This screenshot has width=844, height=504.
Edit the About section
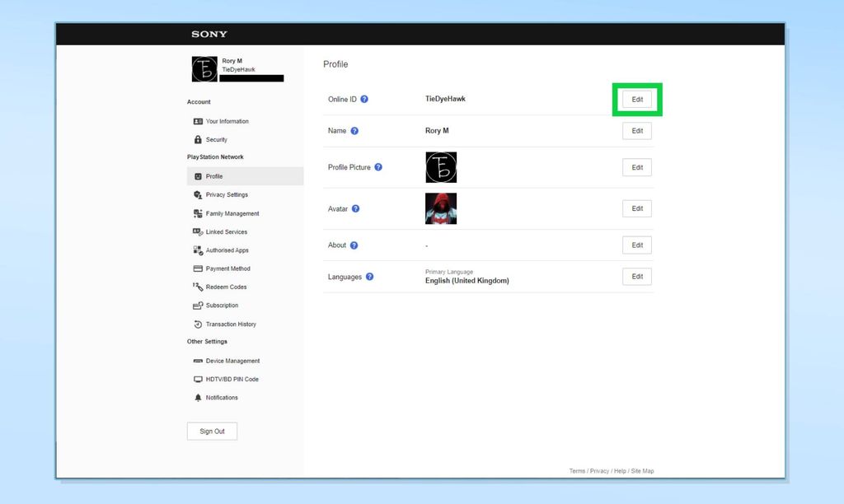(637, 245)
